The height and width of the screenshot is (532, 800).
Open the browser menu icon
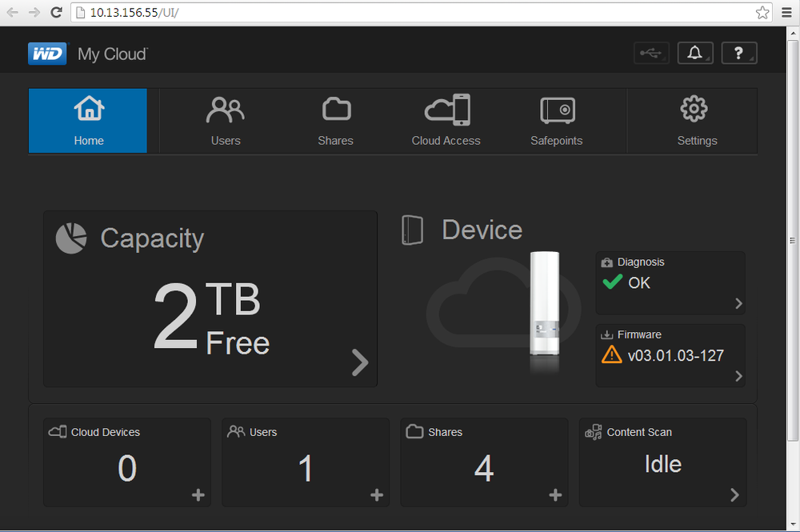click(x=786, y=12)
